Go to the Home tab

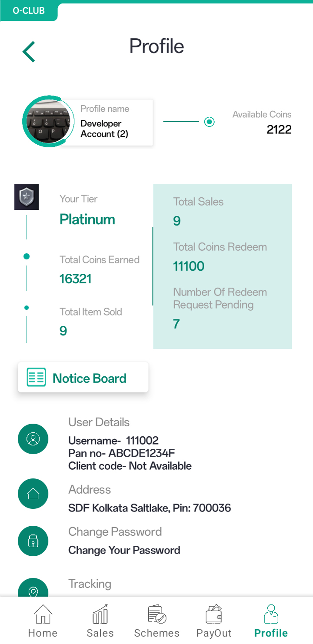click(43, 621)
